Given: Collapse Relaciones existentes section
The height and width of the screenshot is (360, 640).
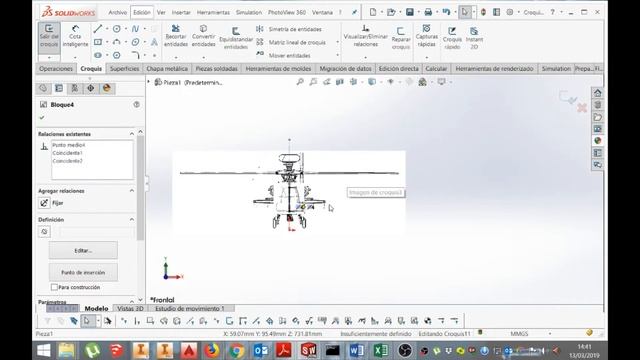Looking at the screenshot, I should coord(132,134).
